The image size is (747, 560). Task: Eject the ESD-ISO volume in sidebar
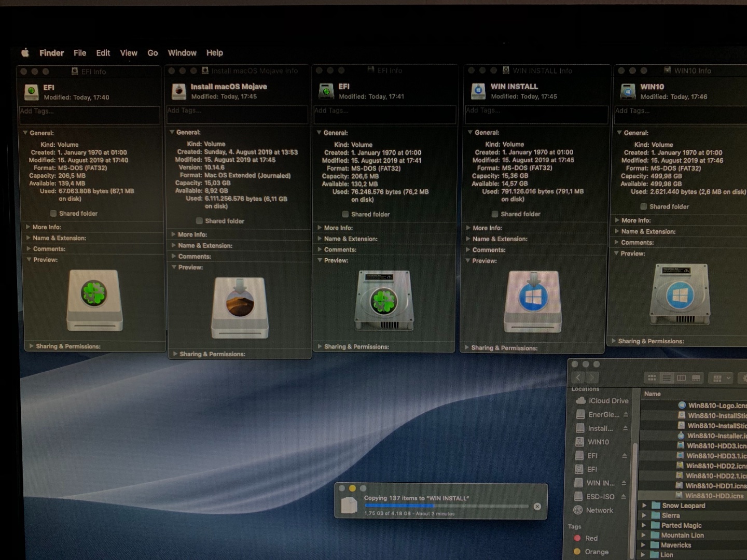pyautogui.click(x=623, y=497)
